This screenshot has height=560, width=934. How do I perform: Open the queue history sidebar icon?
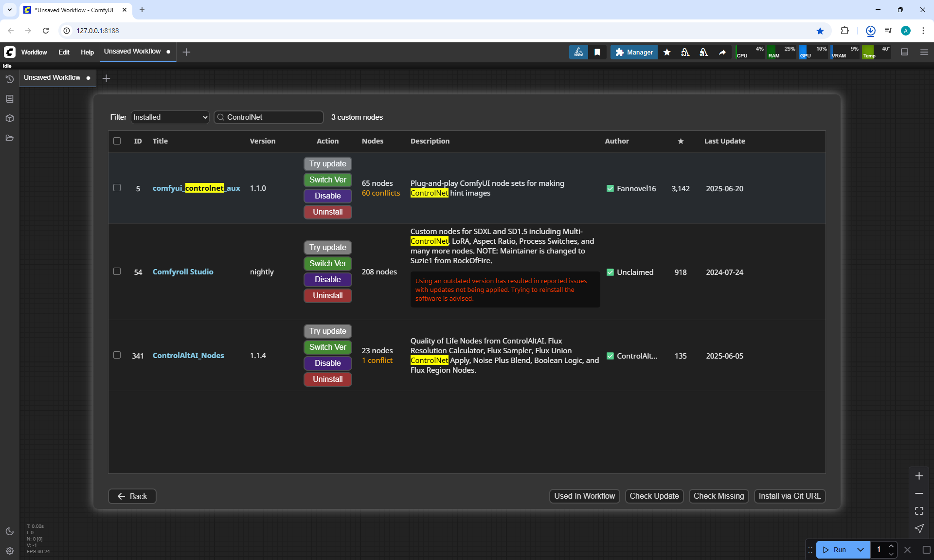pos(9,79)
